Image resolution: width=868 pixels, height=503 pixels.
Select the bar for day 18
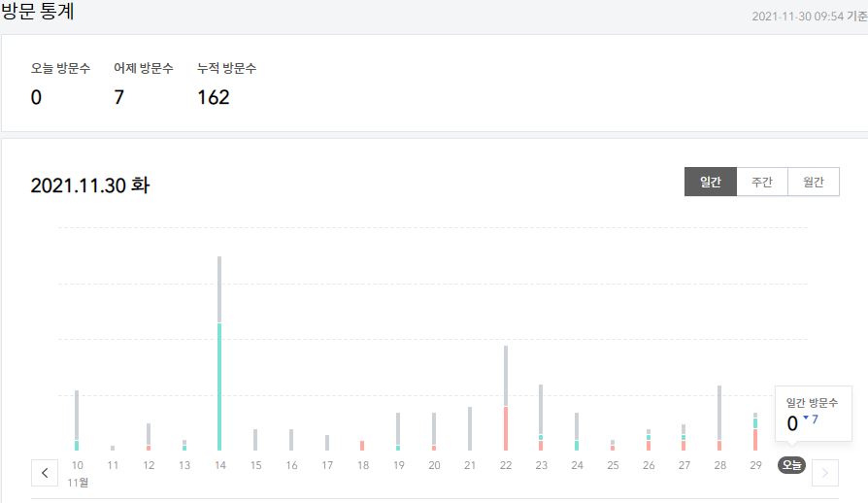coord(362,446)
